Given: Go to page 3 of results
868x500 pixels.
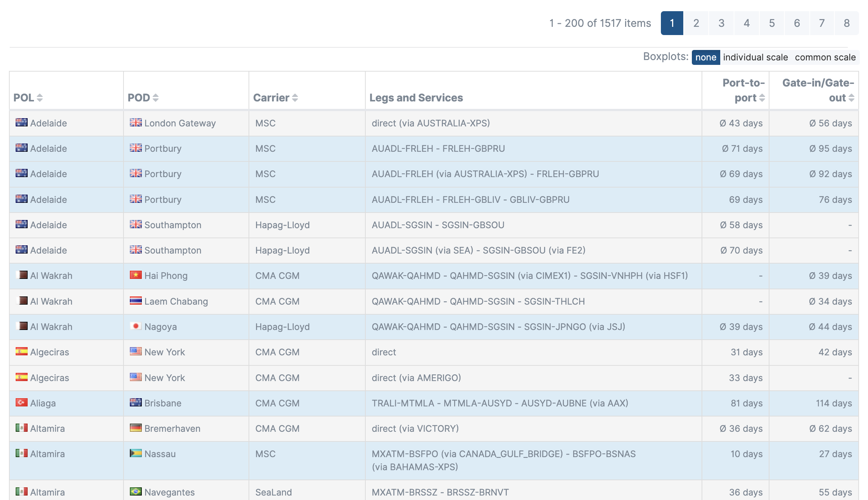Looking at the screenshot, I should point(721,23).
